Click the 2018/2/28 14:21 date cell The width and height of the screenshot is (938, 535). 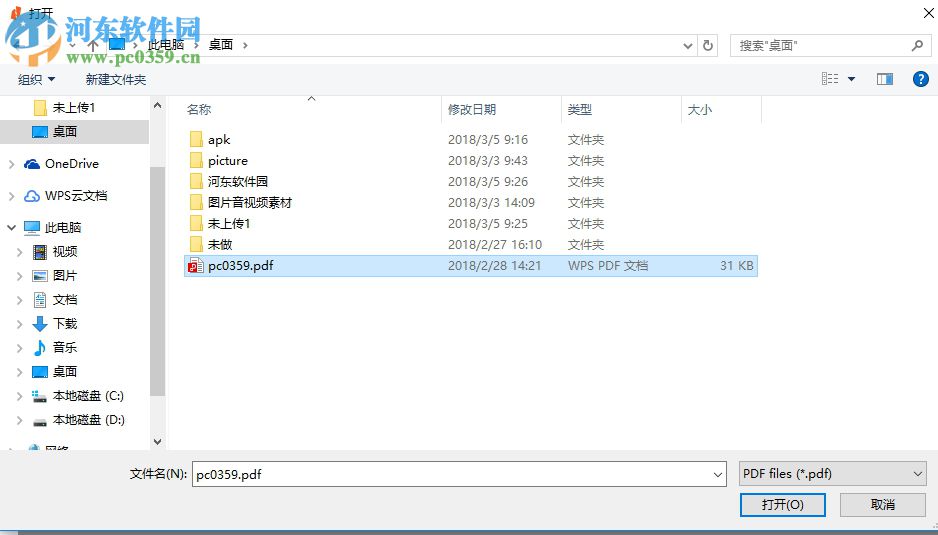494,266
